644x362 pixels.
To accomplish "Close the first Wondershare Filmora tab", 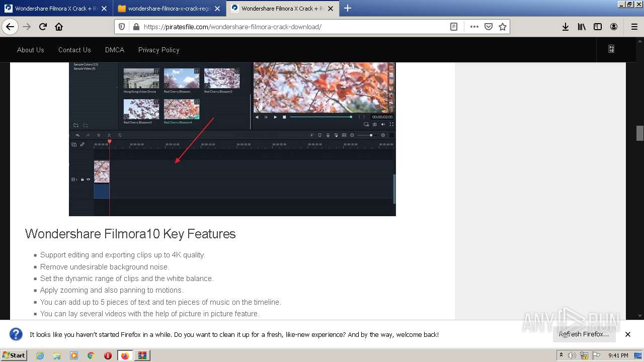I will tap(104, 9).
